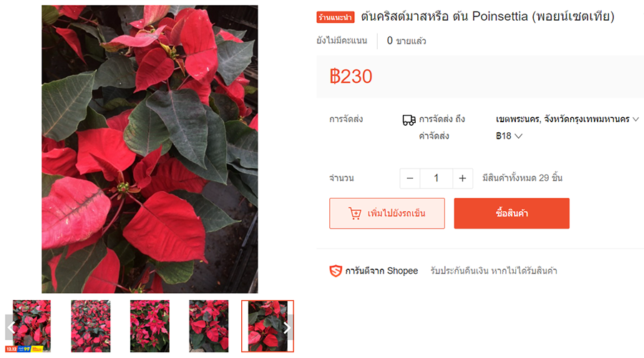Select the fourth poinsettia thumbnail
This screenshot has height=358, width=644.
point(209,326)
